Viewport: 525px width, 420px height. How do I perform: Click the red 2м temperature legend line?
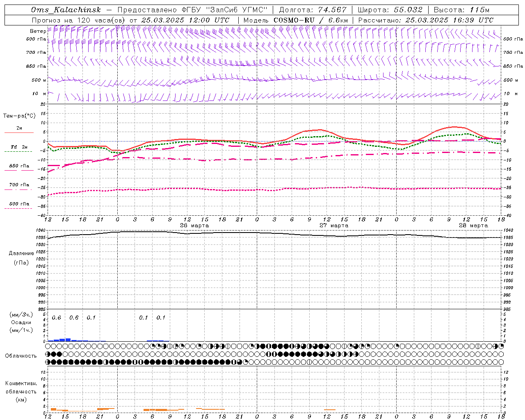19,132
